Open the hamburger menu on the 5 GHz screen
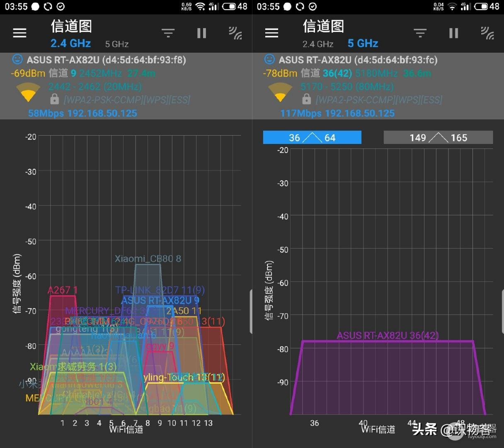 coord(271,33)
